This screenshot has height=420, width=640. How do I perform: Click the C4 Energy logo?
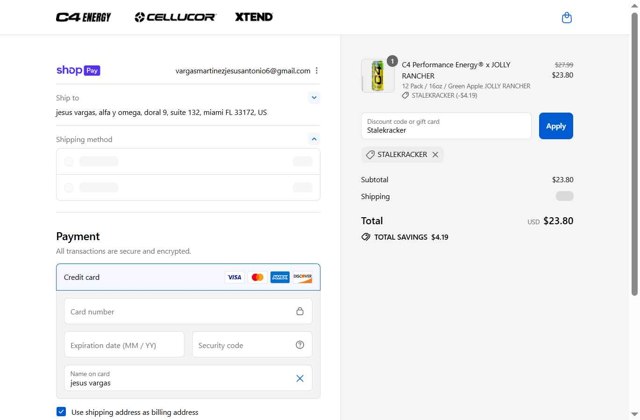click(x=83, y=17)
